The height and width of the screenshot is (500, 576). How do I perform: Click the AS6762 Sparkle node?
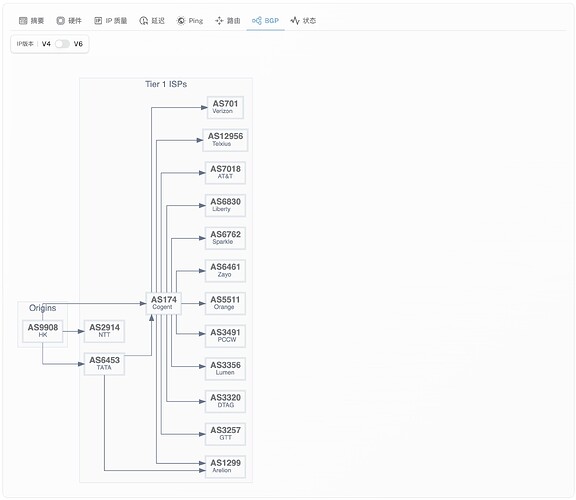pyautogui.click(x=225, y=238)
